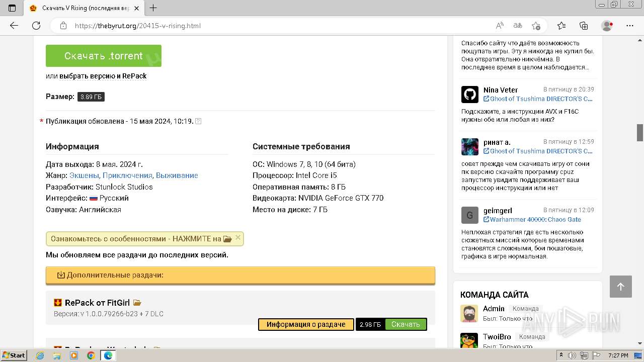Open the folder icon beside RePack от FitGirl
The image size is (644, 362).
[137, 303]
